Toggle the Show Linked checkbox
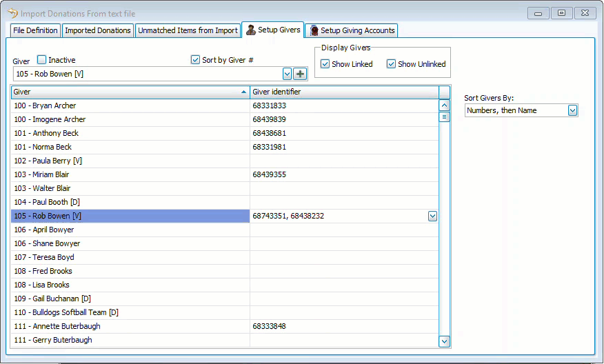Image resolution: width=604 pixels, height=364 pixels. coord(325,64)
